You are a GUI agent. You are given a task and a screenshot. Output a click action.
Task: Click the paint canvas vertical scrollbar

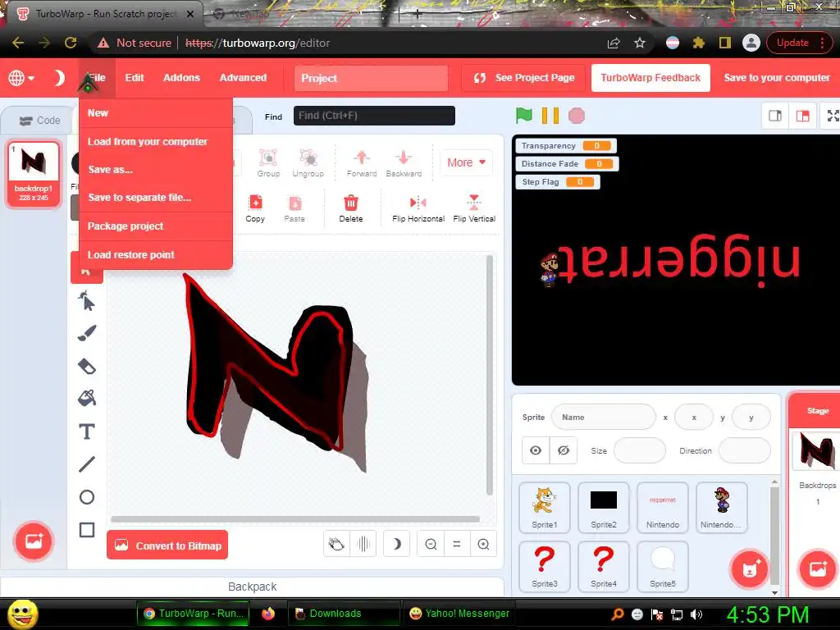pyautogui.click(x=489, y=375)
